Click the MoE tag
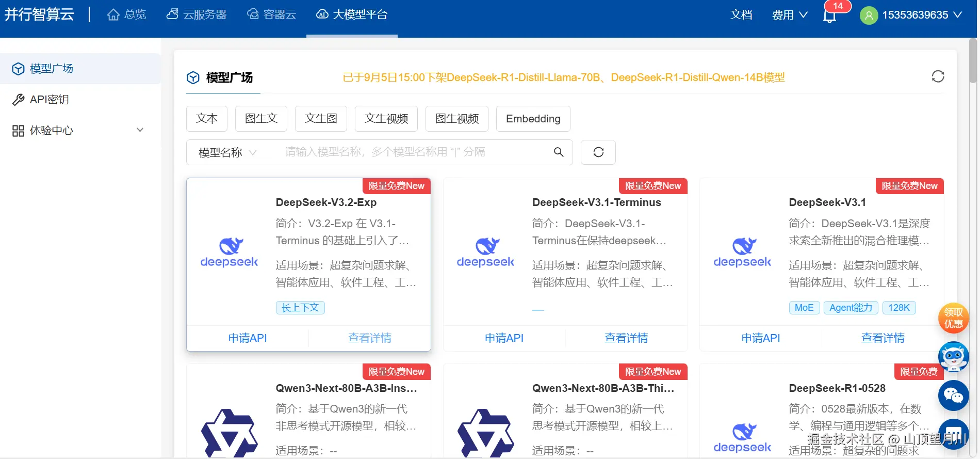 point(804,308)
